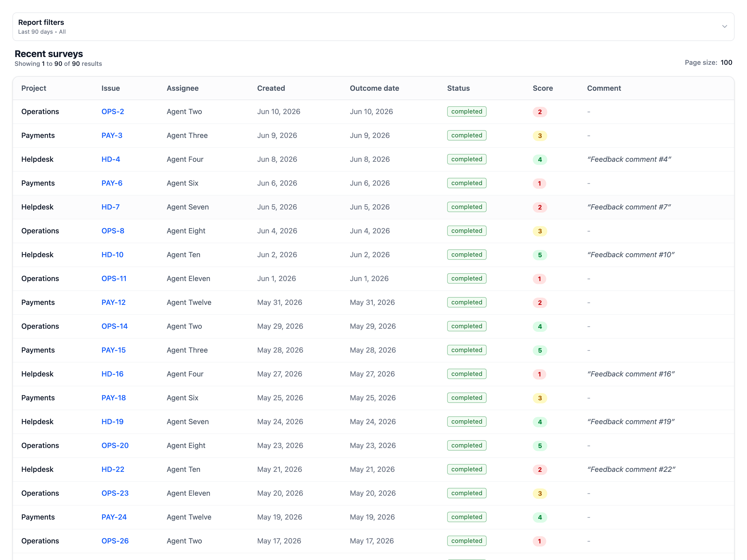Click completed status badge in PAY-12 row
The height and width of the screenshot is (560, 747).
click(467, 303)
